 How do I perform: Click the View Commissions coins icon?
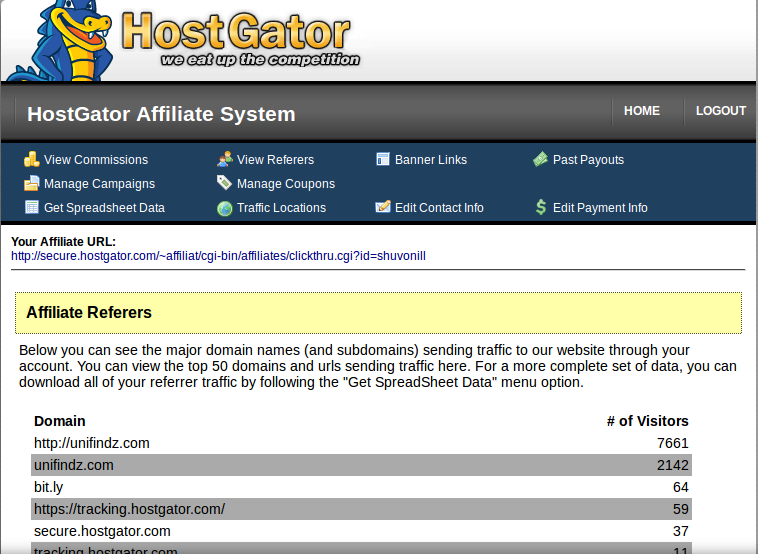(x=32, y=159)
